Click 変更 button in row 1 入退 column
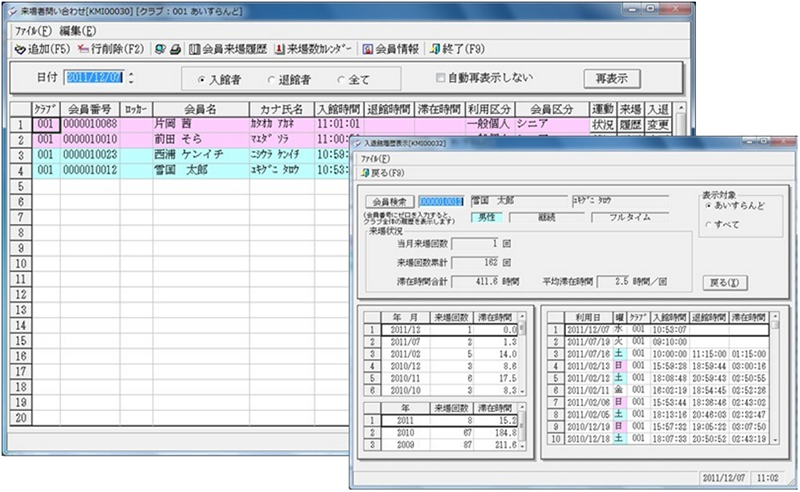The height and width of the screenshot is (492, 800). pyautogui.click(x=658, y=125)
